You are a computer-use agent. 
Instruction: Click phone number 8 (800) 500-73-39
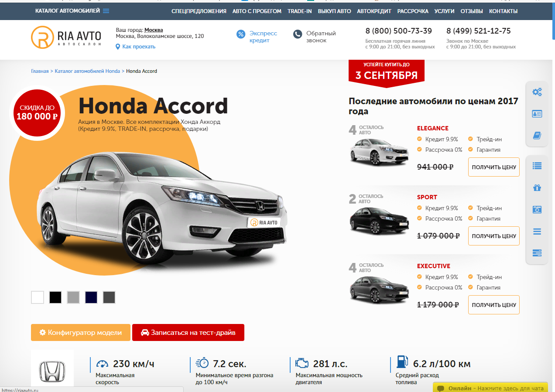point(399,31)
